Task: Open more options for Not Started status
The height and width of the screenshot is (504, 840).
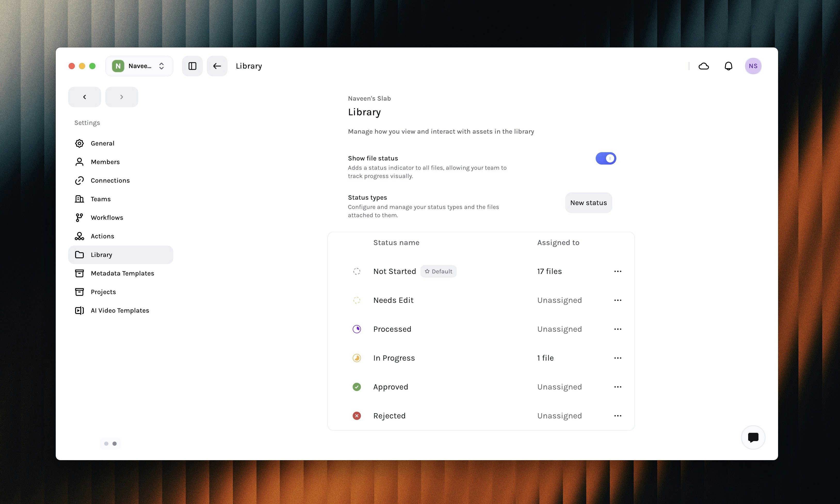Action: [618, 271]
